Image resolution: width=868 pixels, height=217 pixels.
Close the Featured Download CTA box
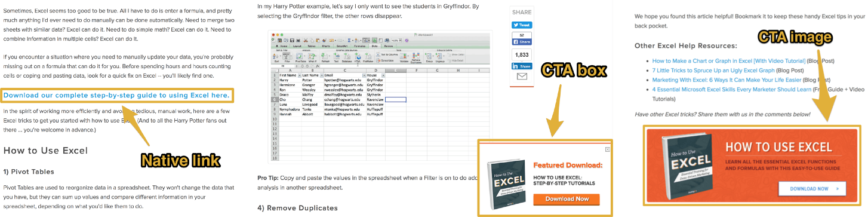click(x=608, y=149)
